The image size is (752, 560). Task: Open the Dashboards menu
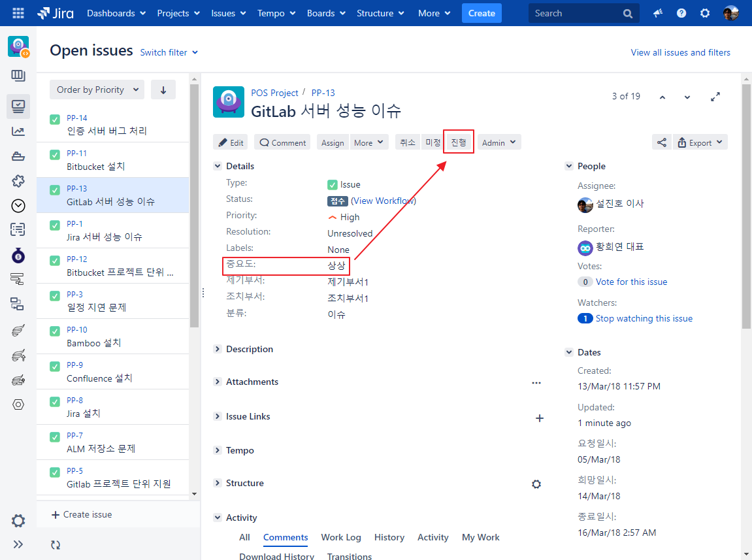[116, 13]
